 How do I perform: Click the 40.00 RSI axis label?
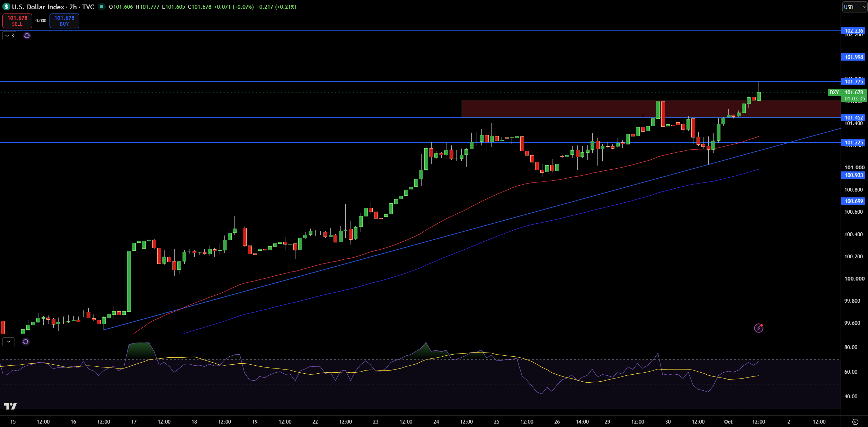click(851, 397)
